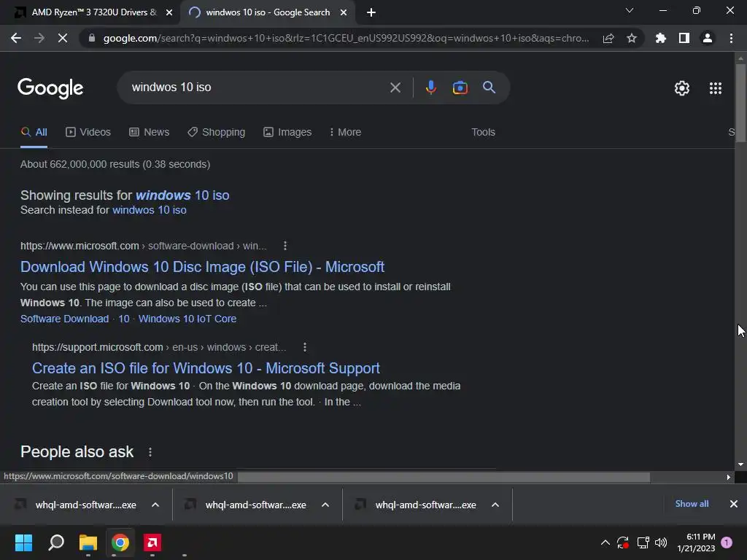This screenshot has height=560, width=747.
Task: Click the forward navigation arrow
Action: (39, 38)
